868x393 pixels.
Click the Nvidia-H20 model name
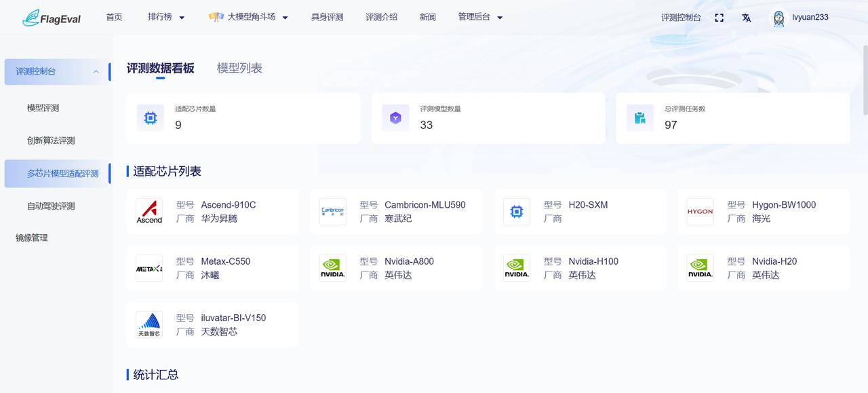coord(774,261)
